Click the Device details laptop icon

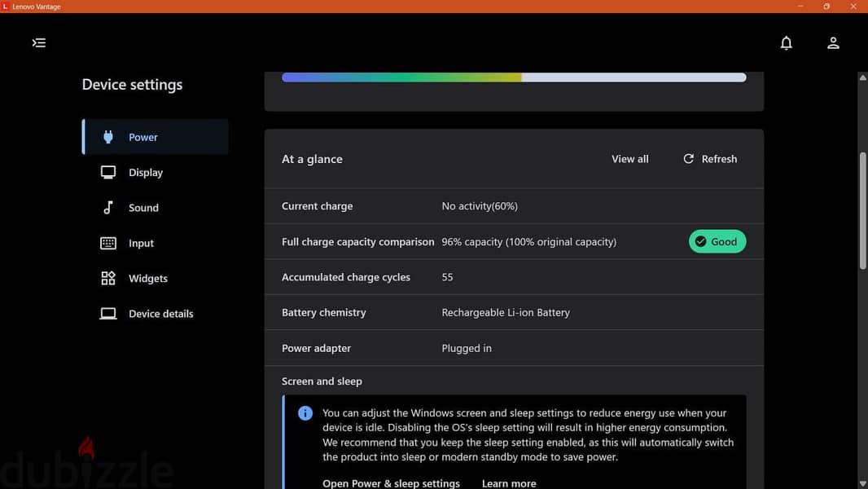click(x=108, y=314)
